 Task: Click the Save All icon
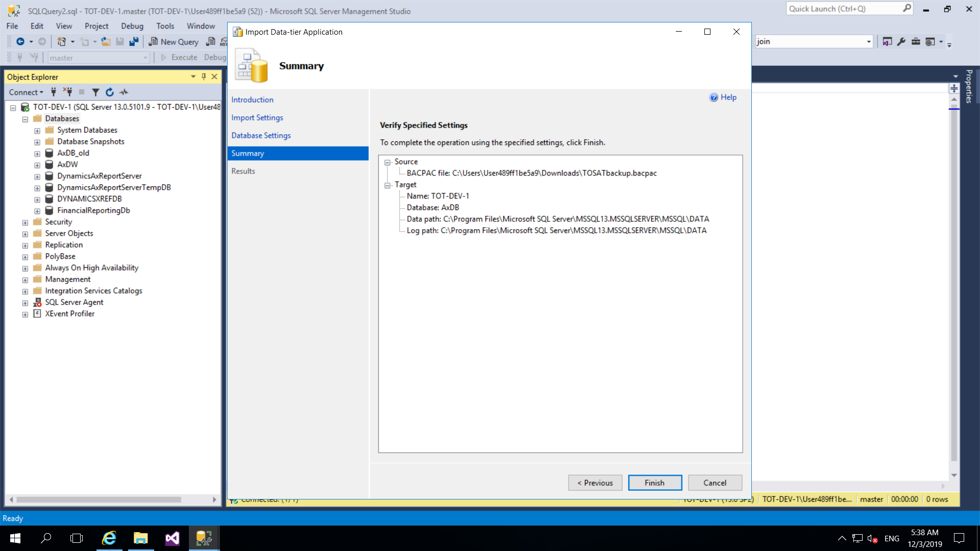(x=134, y=42)
